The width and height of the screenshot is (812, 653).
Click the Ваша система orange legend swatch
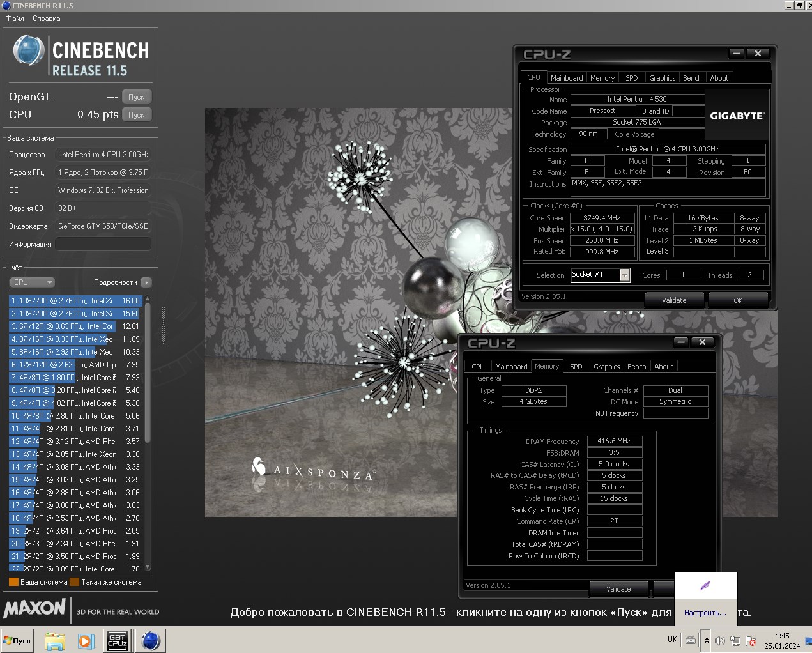(13, 582)
